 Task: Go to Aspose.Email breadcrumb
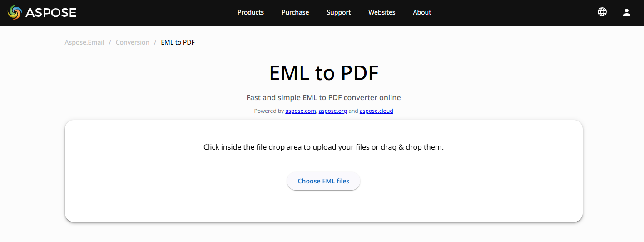pos(84,42)
